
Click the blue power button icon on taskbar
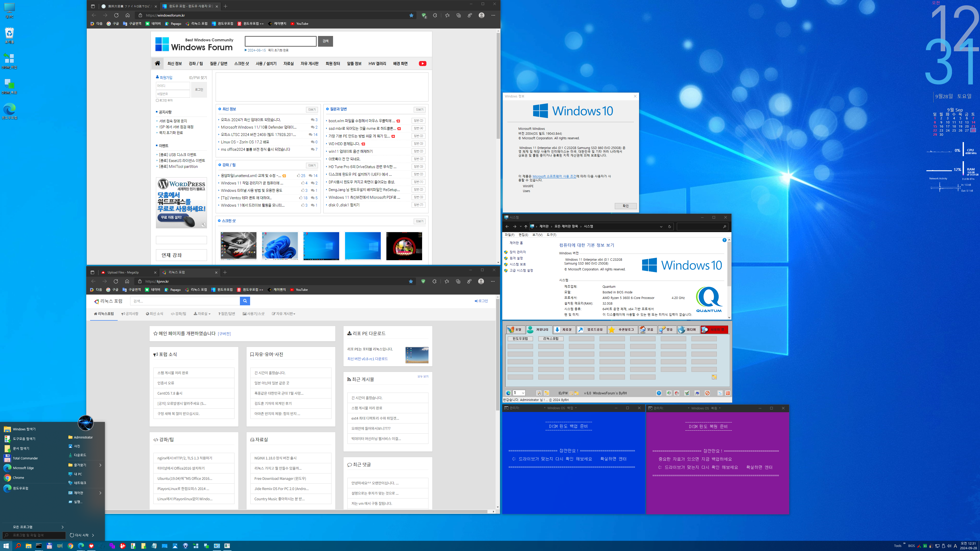point(185,546)
